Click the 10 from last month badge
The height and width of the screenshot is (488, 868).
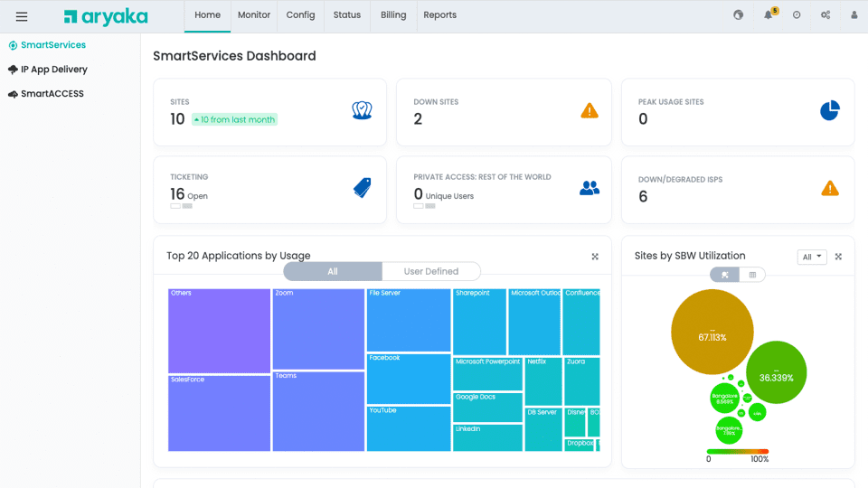coord(235,119)
